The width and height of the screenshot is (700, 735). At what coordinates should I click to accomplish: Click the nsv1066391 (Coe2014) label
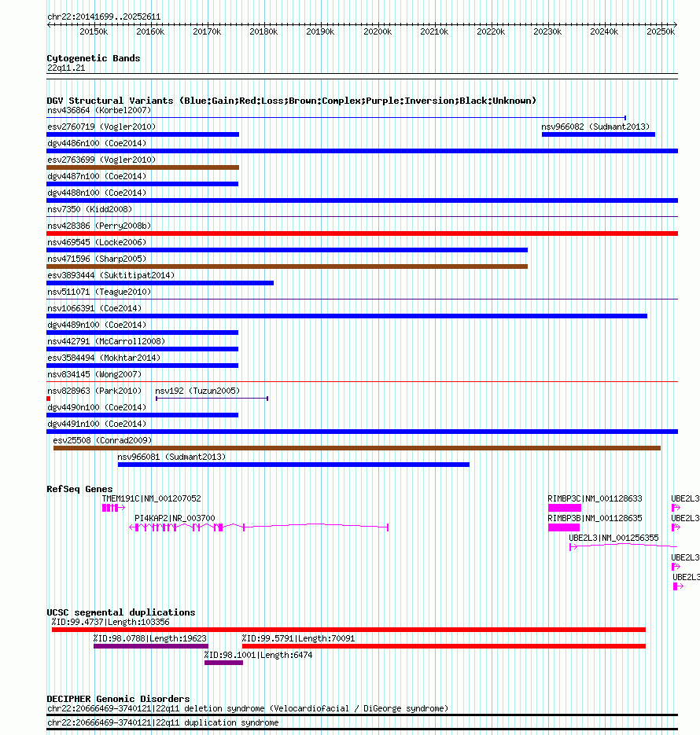pyautogui.click(x=94, y=308)
